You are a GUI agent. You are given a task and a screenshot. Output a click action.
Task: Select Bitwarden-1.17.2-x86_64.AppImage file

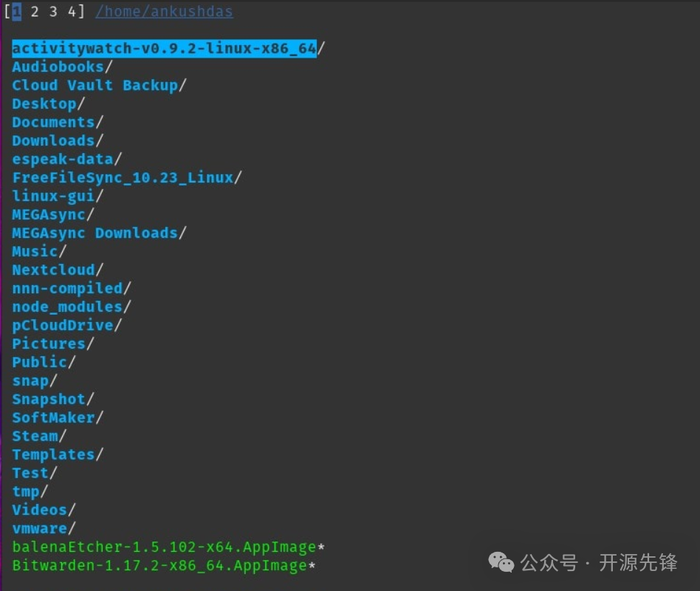tap(164, 566)
